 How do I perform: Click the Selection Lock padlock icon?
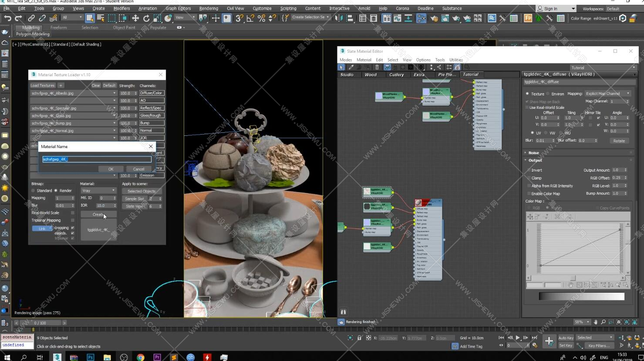[x=359, y=337]
